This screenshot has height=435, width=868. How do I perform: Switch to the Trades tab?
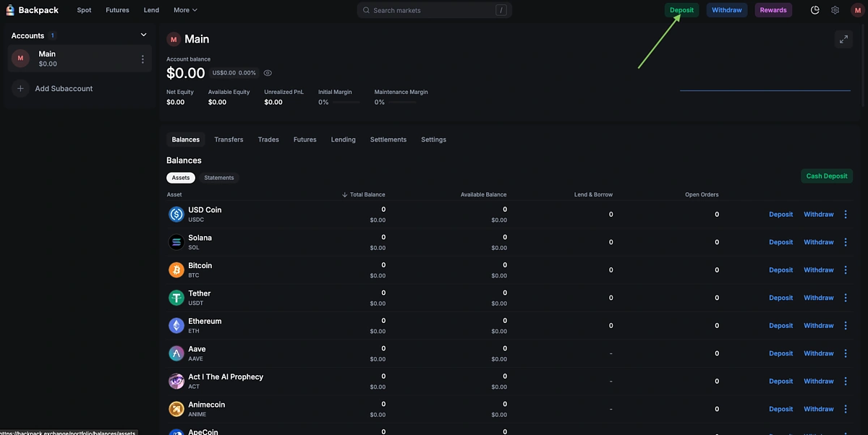click(x=268, y=139)
